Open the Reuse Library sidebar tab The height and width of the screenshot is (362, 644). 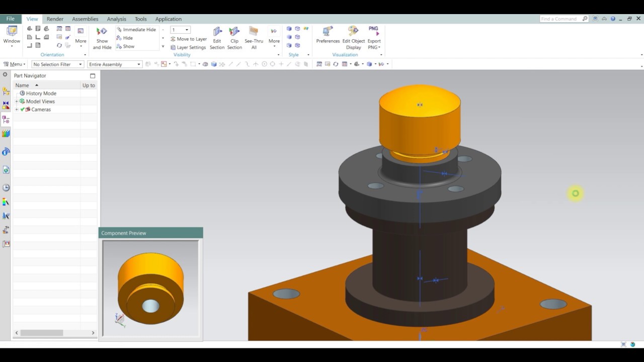tap(6, 134)
